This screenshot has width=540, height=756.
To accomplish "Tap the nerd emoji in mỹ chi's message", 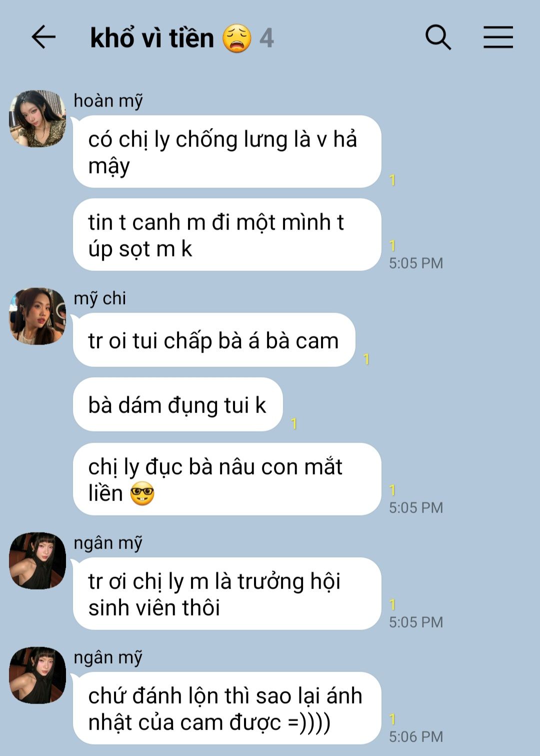I will pyautogui.click(x=142, y=494).
